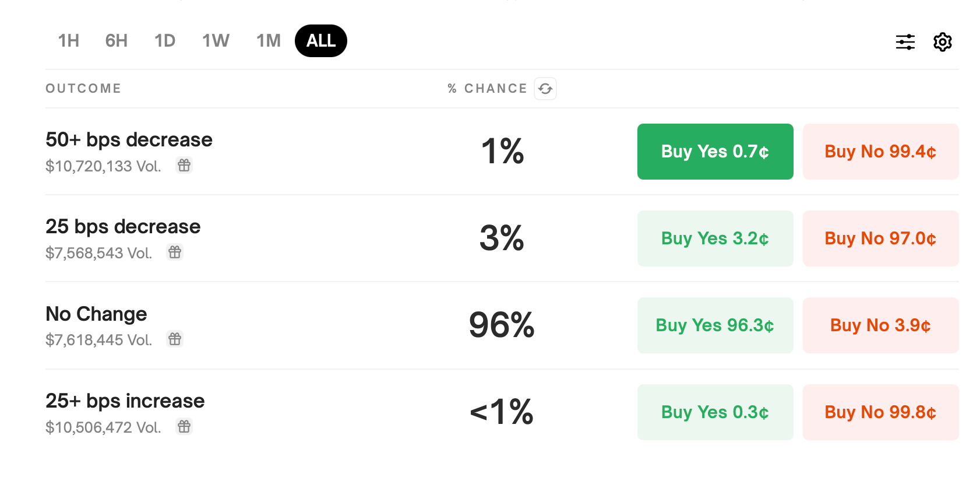Select the 1D time range

pos(165,41)
